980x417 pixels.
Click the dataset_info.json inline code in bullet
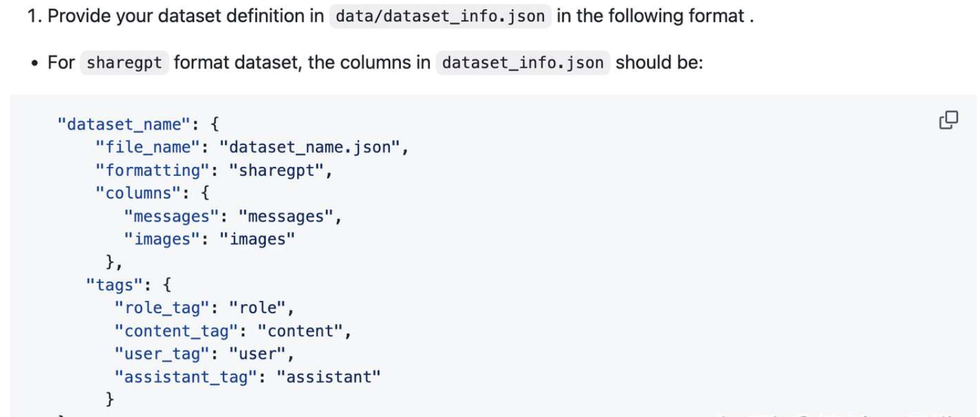pyautogui.click(x=523, y=63)
